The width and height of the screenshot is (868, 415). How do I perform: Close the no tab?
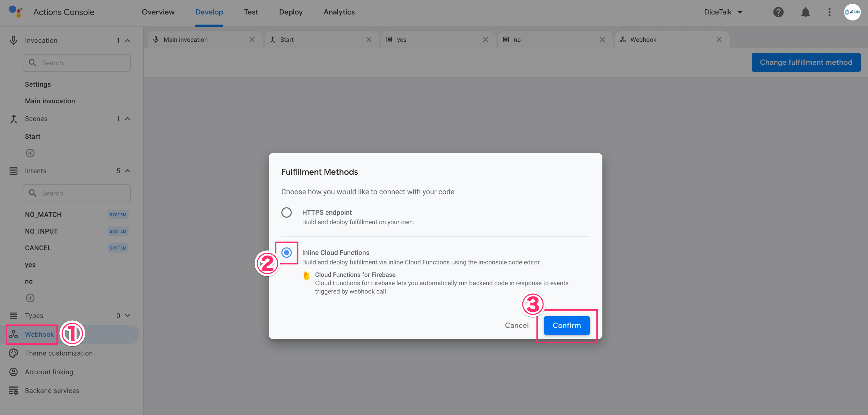(603, 39)
